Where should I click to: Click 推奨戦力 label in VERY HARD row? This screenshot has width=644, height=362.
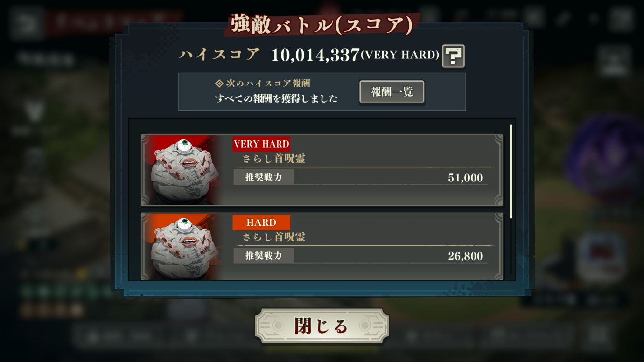pyautogui.click(x=264, y=177)
